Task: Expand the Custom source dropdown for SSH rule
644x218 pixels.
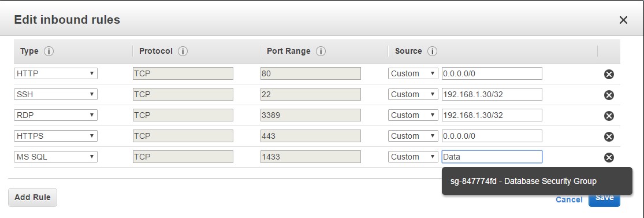Action: click(413, 94)
